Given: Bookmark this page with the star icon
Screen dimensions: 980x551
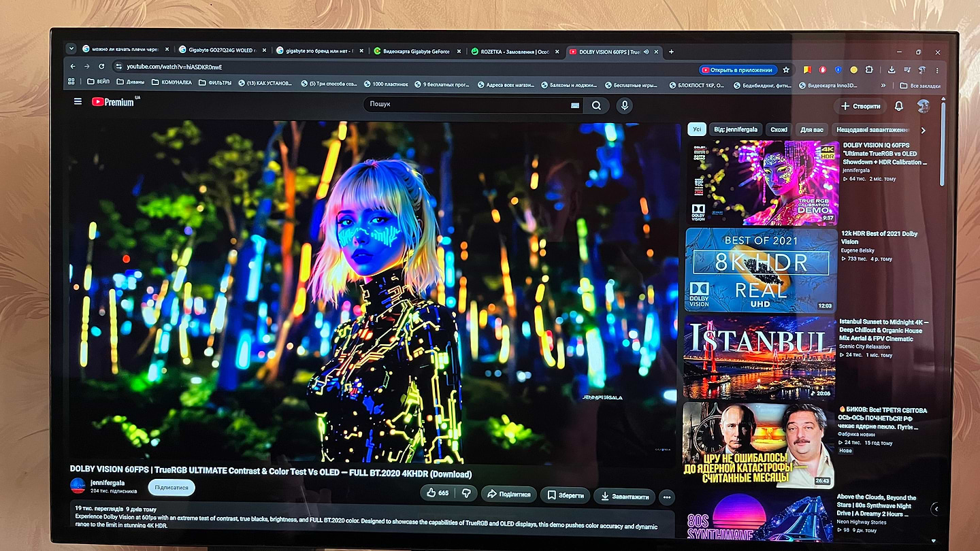Looking at the screenshot, I should 786,69.
